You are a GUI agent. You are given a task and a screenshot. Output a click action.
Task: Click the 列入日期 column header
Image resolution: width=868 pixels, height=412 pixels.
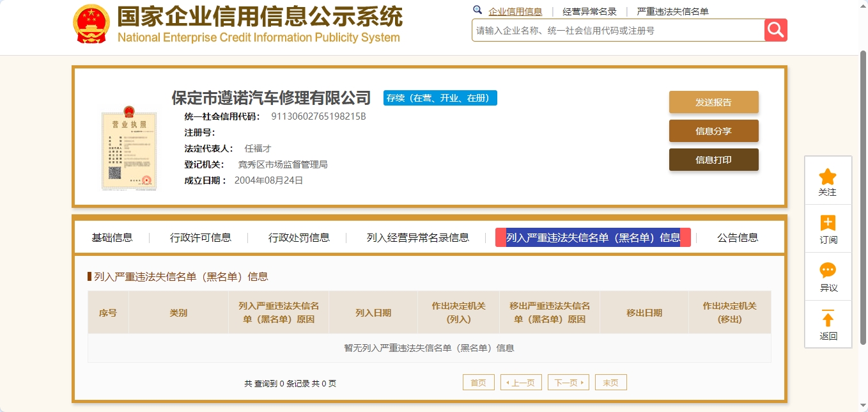click(373, 312)
